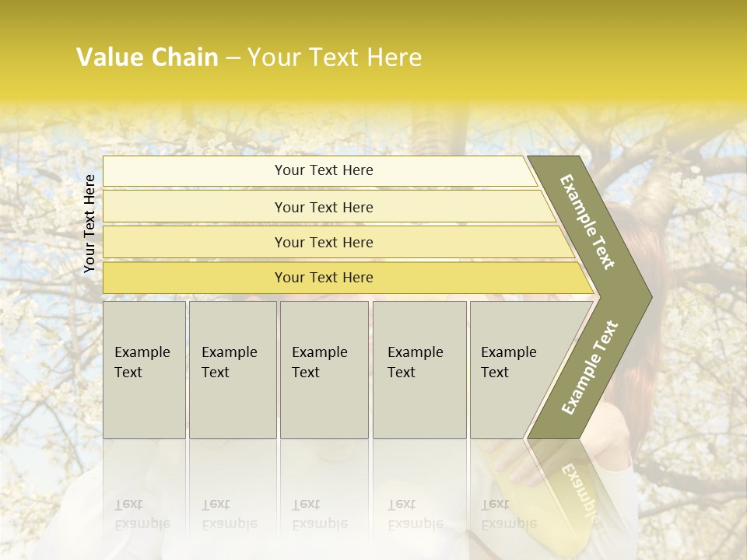Select the topmost lightest 'Your Text Here' bar
The image size is (747, 560).
(x=324, y=170)
